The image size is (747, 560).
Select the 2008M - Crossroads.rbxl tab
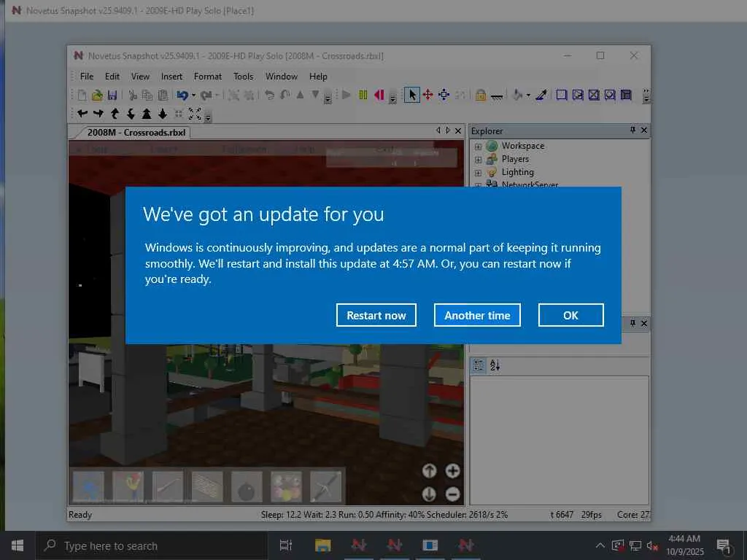136,133
